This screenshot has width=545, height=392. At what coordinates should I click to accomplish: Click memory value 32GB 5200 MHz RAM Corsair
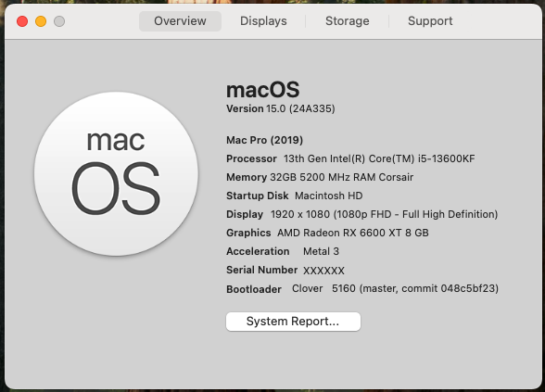click(342, 177)
